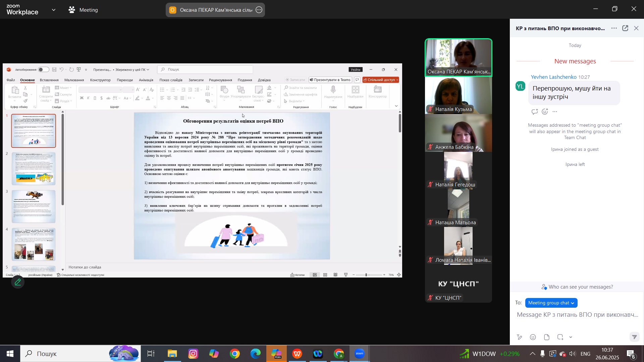Pop out the chat panel window
Viewport: 644px width, 362px height.
pos(625,28)
